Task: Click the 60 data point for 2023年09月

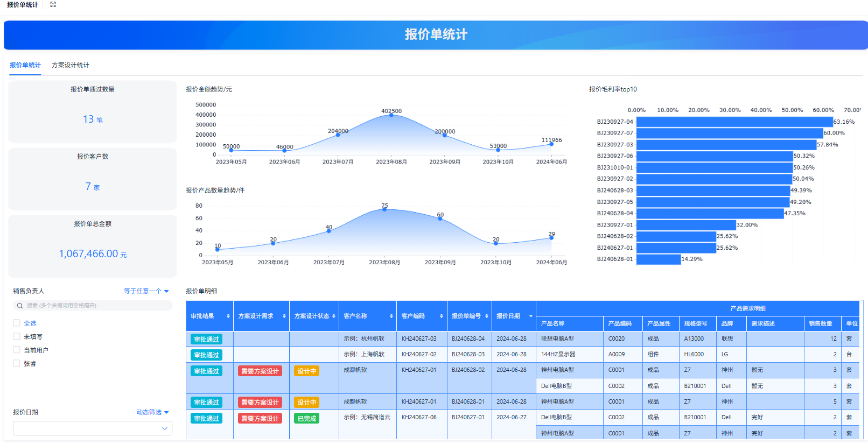Action: click(440, 219)
